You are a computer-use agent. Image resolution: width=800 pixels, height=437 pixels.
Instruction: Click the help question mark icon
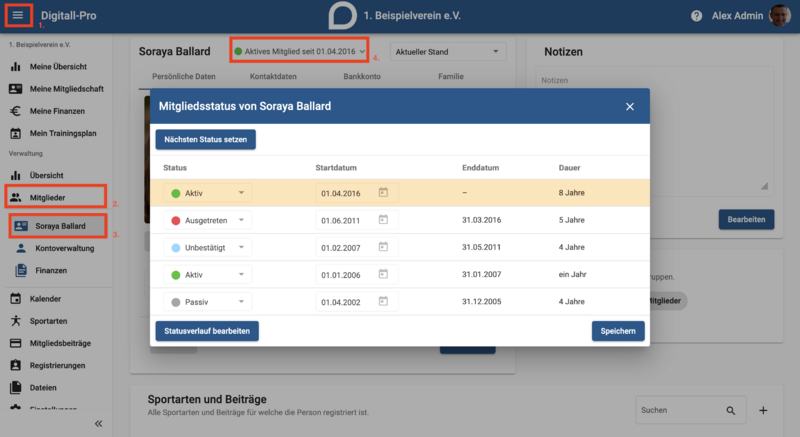tap(696, 16)
